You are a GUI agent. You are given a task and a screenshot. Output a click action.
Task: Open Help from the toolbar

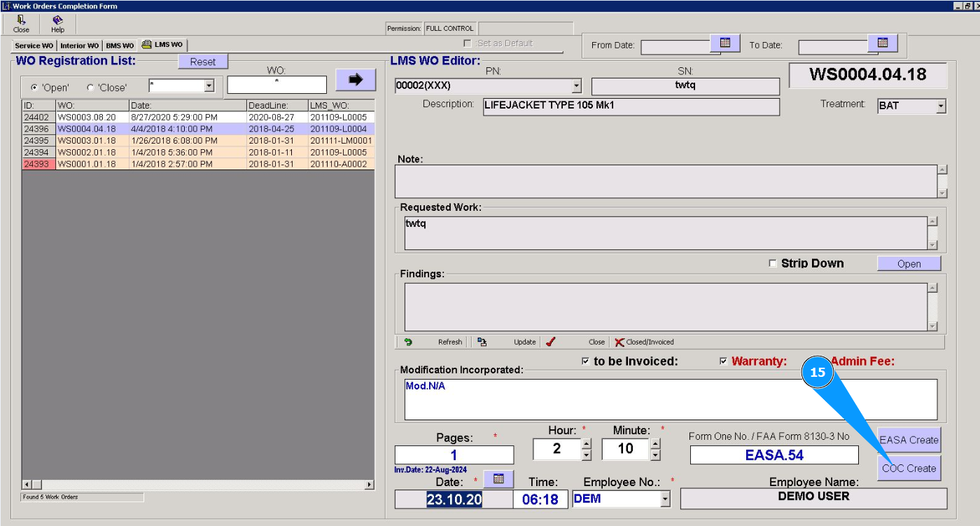[x=57, y=21]
